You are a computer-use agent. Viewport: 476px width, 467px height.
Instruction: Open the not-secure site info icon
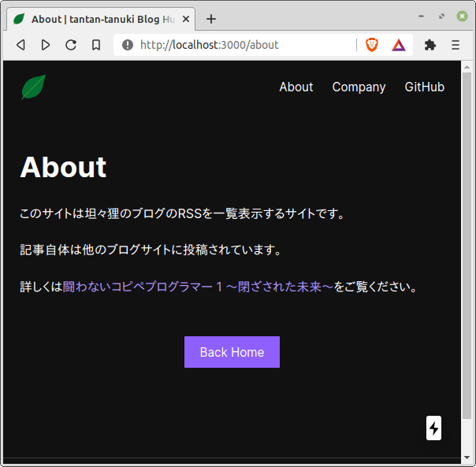tap(128, 45)
